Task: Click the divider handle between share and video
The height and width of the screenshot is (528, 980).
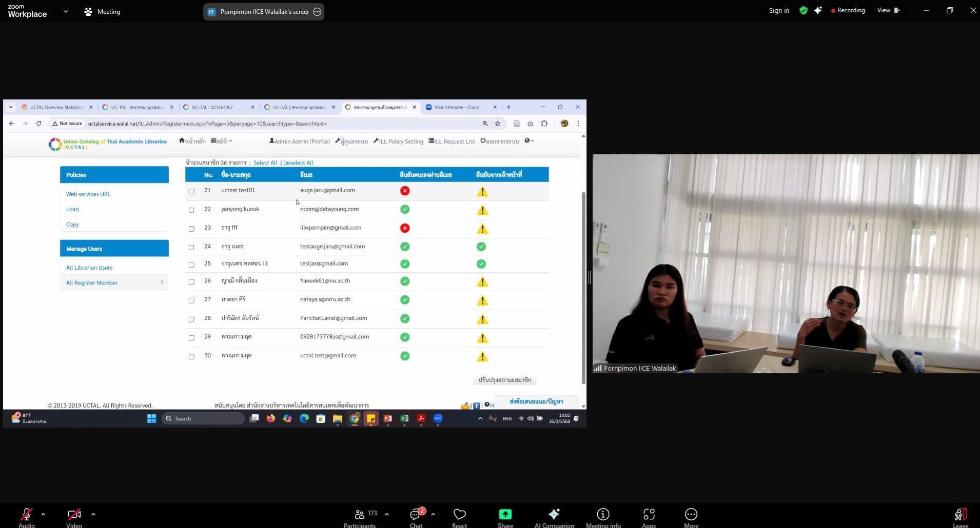Action: click(590, 277)
